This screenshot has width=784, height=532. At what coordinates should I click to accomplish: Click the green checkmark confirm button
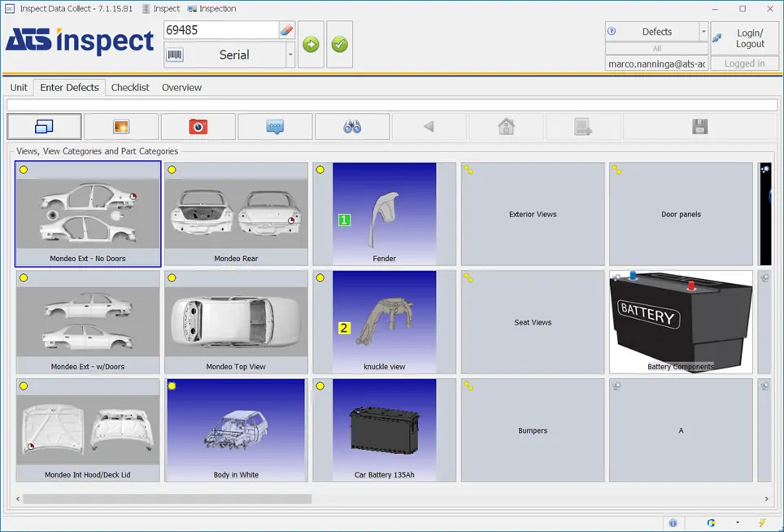tap(339, 45)
